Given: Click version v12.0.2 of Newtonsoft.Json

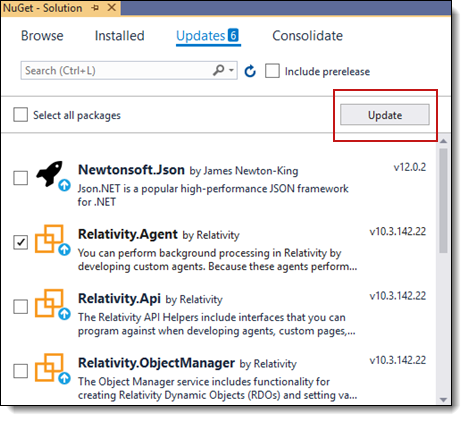Looking at the screenshot, I should click(x=410, y=167).
